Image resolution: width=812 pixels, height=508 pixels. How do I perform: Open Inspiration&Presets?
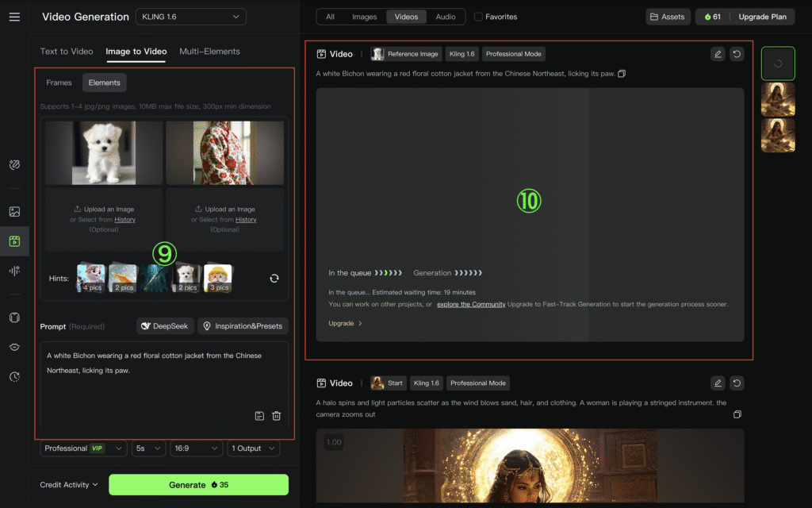click(243, 326)
